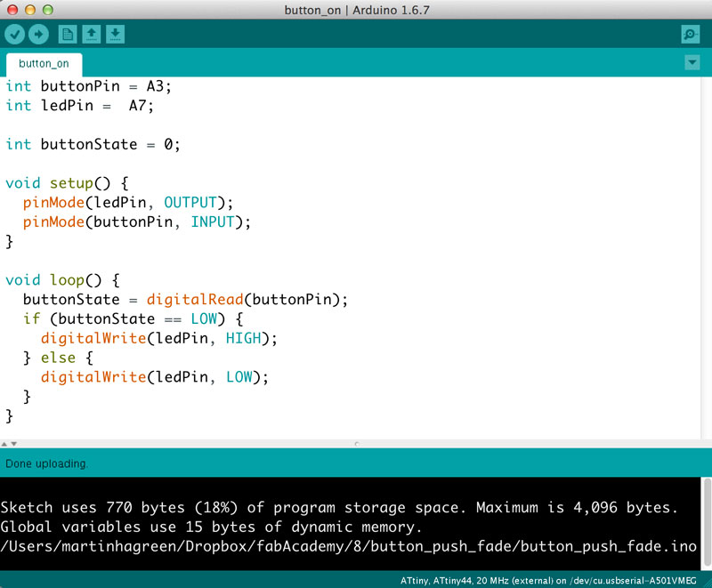This screenshot has height=588, width=712.
Task: Click the 'Global variables use 15 bytes' line
Action: coord(211,527)
